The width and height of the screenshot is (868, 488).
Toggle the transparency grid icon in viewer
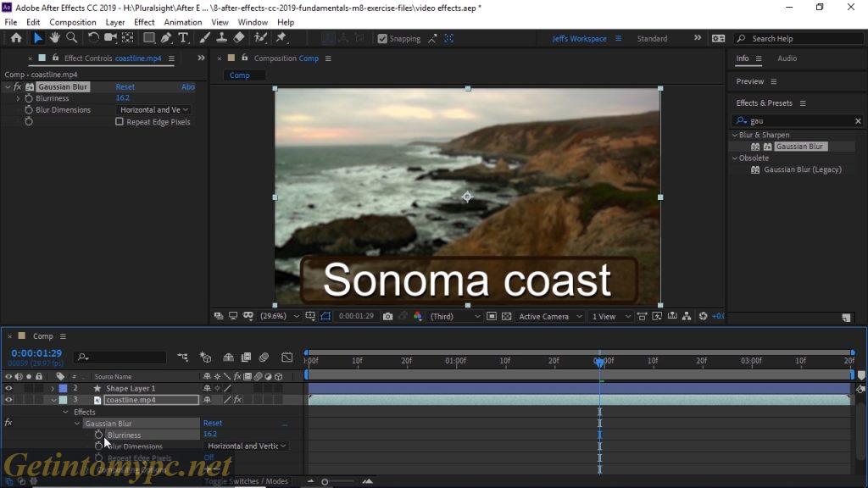coord(507,317)
